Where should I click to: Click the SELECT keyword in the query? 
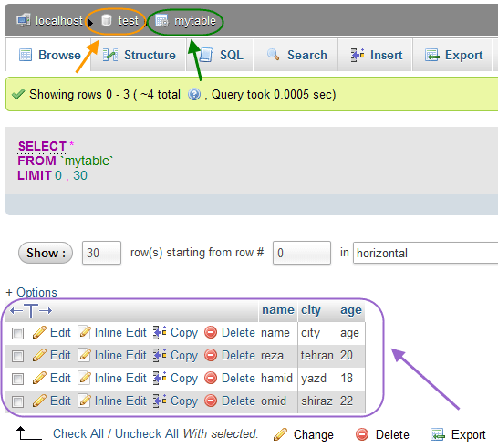coord(42,146)
